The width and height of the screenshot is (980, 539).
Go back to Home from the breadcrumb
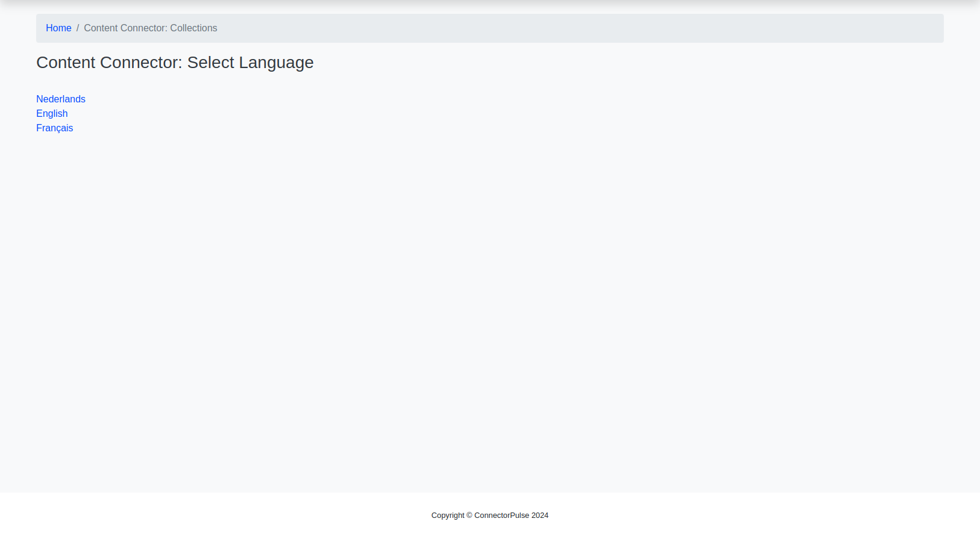[58, 28]
